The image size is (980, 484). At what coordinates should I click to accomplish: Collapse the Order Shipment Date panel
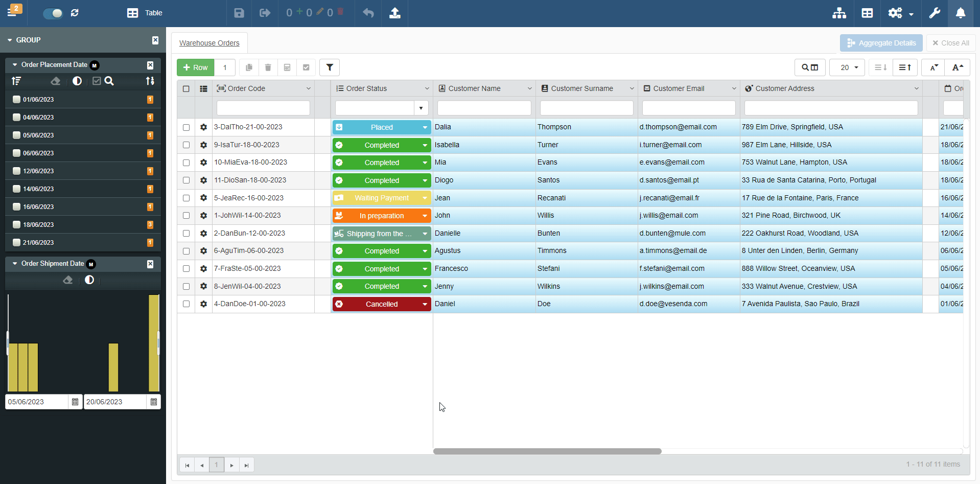point(15,264)
